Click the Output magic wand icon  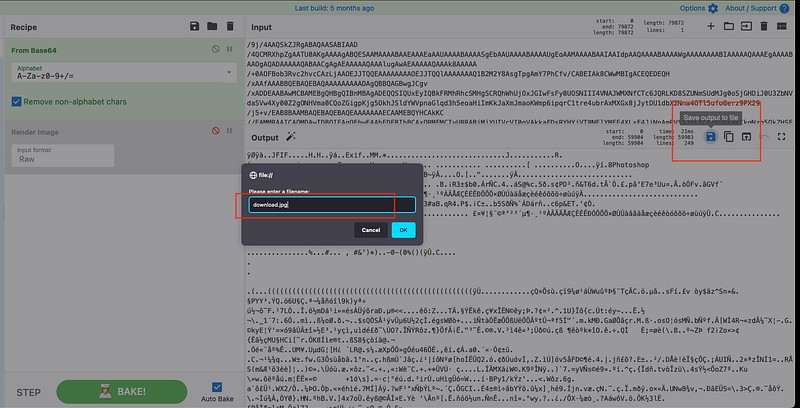pyautogui.click(x=291, y=137)
